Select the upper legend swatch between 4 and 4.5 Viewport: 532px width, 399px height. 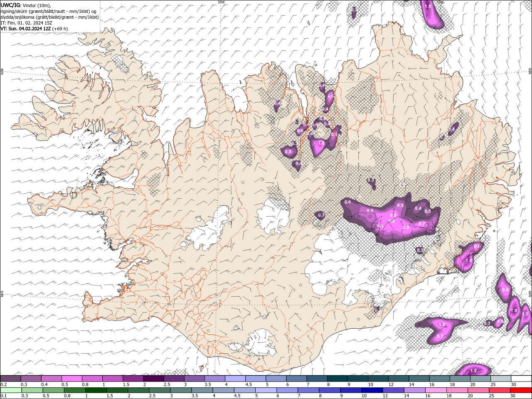236,379
